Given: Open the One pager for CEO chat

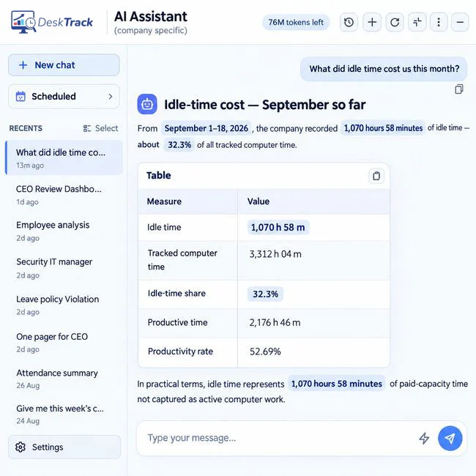Looking at the screenshot, I should point(64,342).
